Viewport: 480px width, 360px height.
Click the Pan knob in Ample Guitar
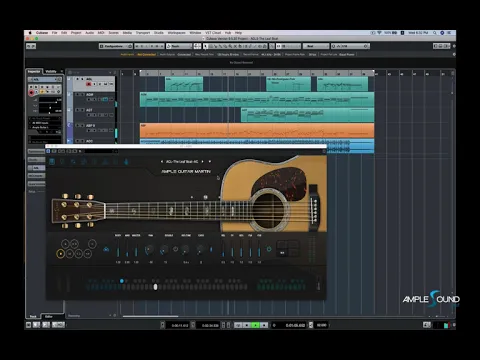(149, 249)
